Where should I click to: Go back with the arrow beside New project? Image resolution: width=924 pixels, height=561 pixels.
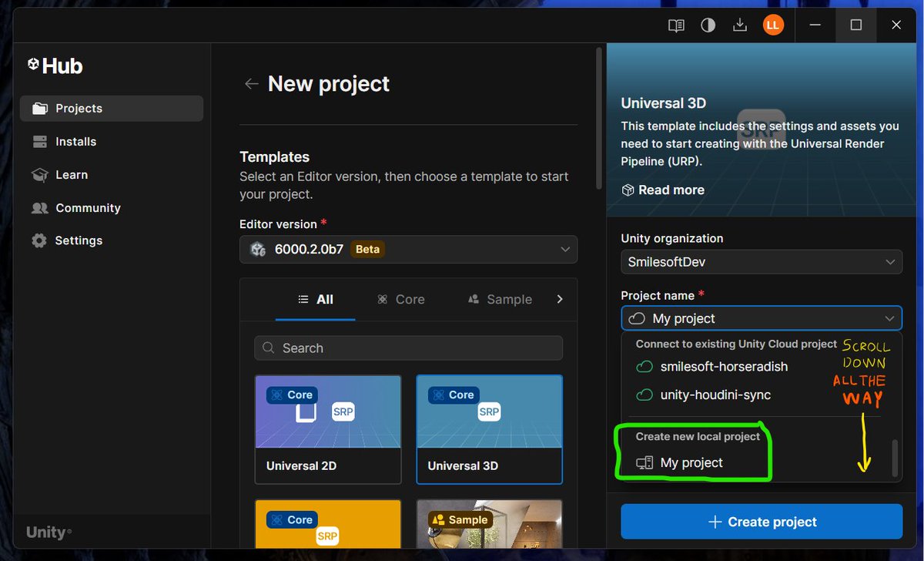tap(251, 84)
